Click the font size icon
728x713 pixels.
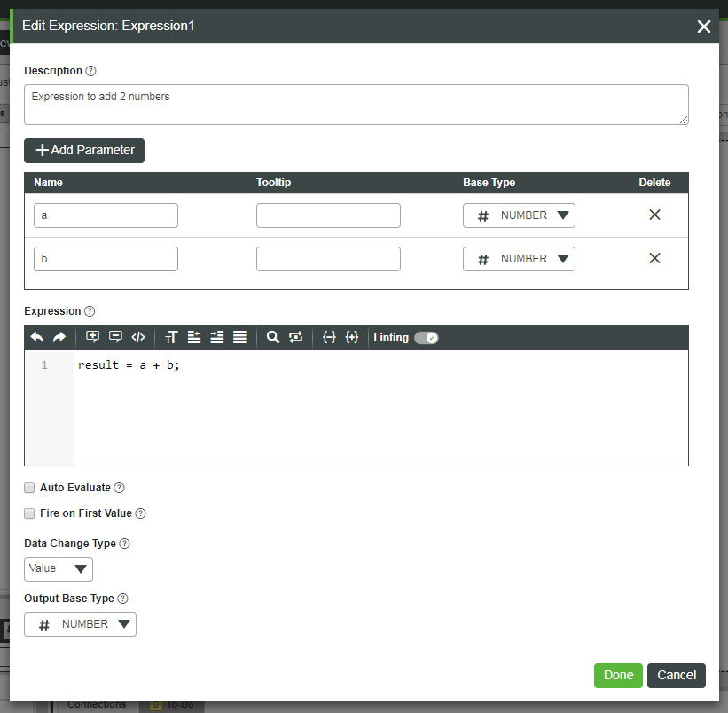click(x=171, y=338)
